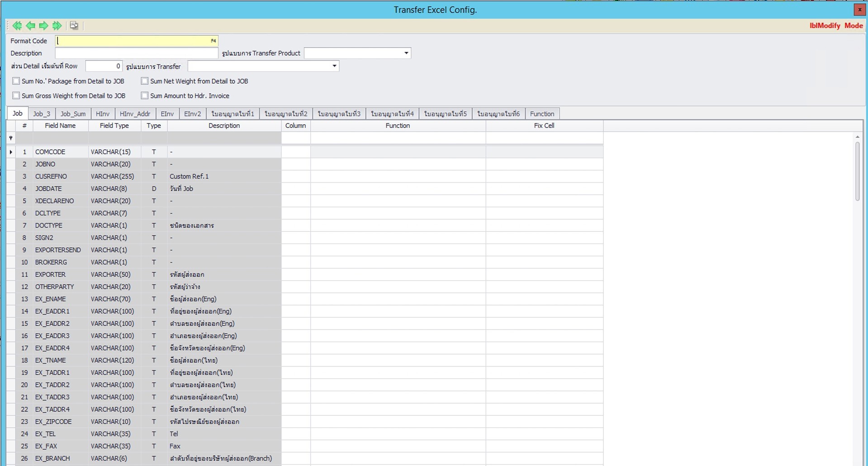Navigate to the first record

[17, 26]
